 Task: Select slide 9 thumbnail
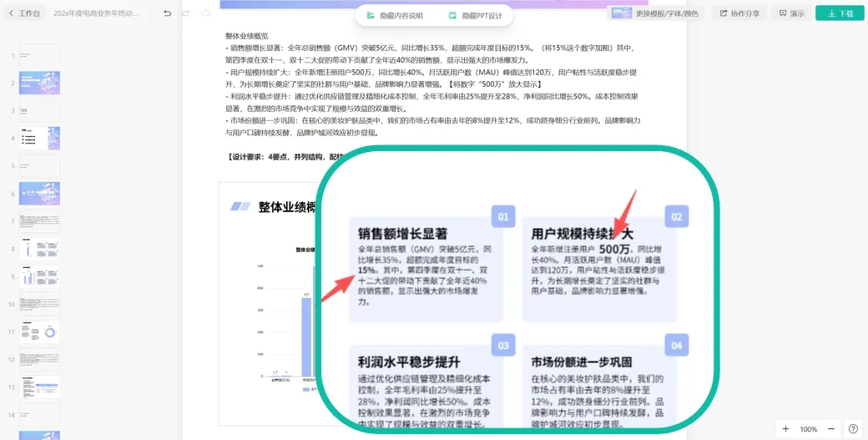[39, 276]
